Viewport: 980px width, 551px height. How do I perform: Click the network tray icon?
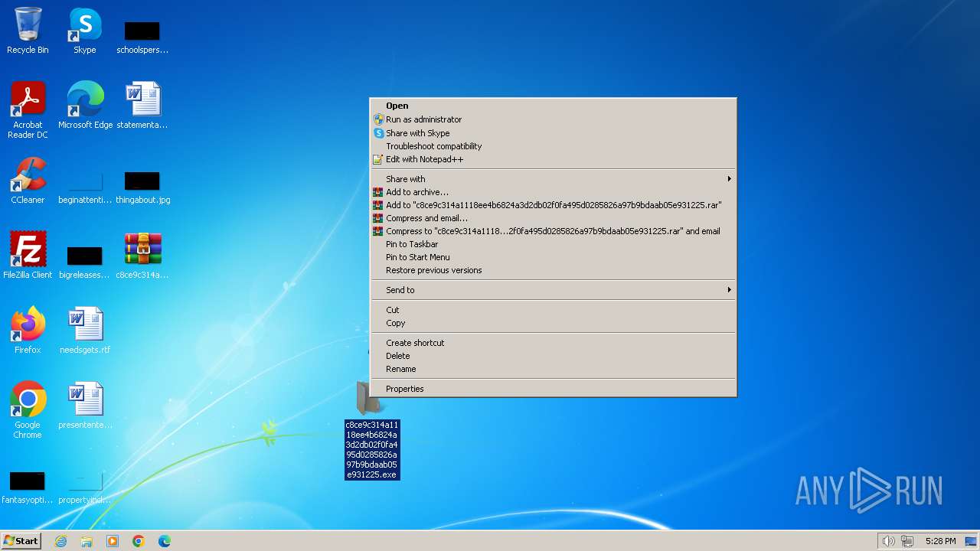coord(906,541)
